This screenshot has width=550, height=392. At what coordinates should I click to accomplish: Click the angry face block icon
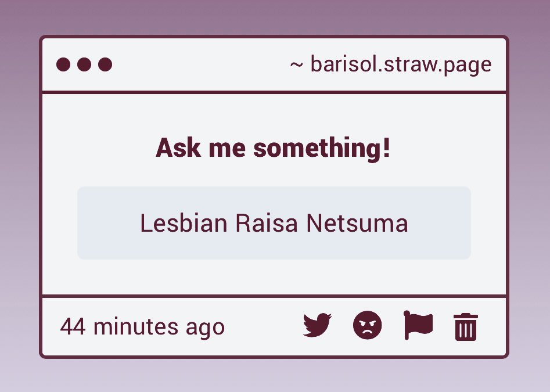(x=367, y=325)
